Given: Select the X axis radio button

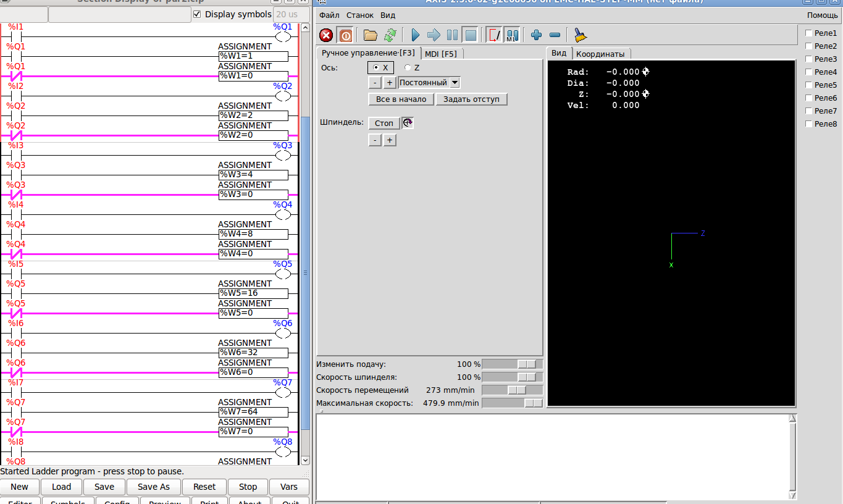Looking at the screenshot, I should point(382,67).
